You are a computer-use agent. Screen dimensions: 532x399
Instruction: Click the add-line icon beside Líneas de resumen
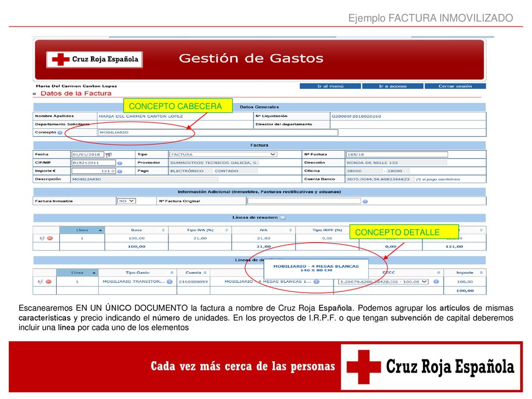click(283, 218)
